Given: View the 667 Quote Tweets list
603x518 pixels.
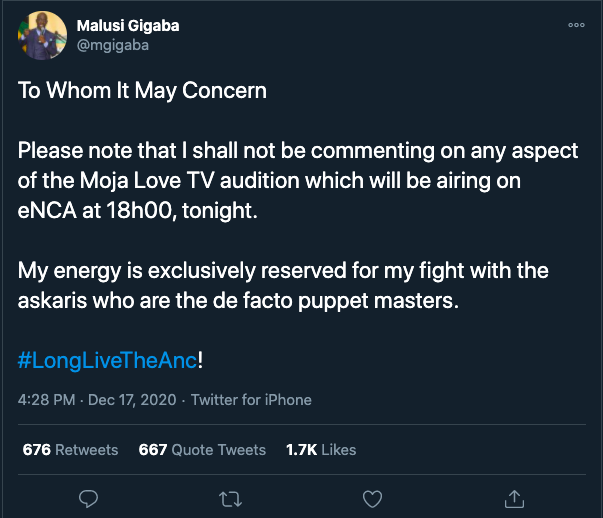Looking at the screenshot, I should click(x=202, y=450).
